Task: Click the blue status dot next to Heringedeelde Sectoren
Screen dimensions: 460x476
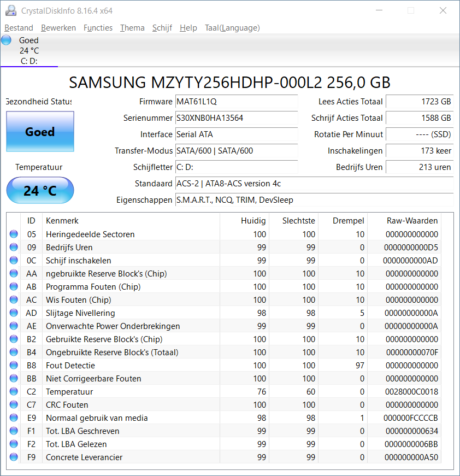Action: click(x=13, y=234)
